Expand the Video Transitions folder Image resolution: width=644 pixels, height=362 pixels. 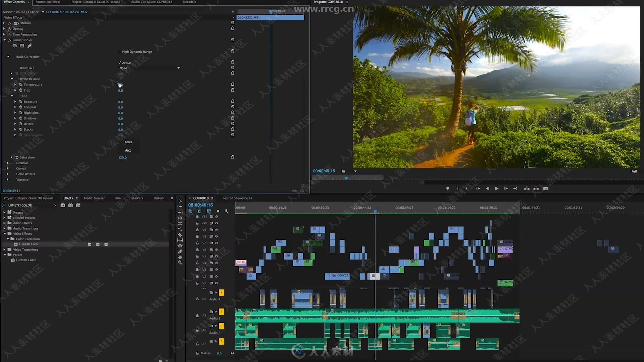[4, 250]
